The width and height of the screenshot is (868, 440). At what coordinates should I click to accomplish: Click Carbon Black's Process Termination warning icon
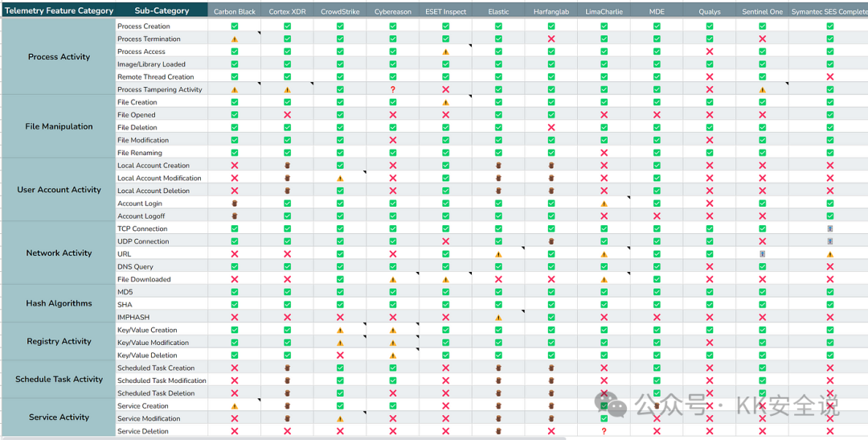coord(235,39)
